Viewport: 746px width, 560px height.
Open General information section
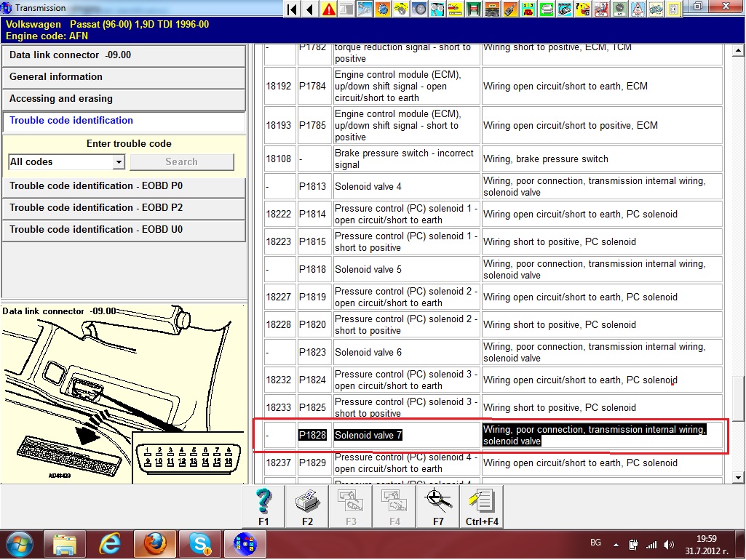(124, 77)
